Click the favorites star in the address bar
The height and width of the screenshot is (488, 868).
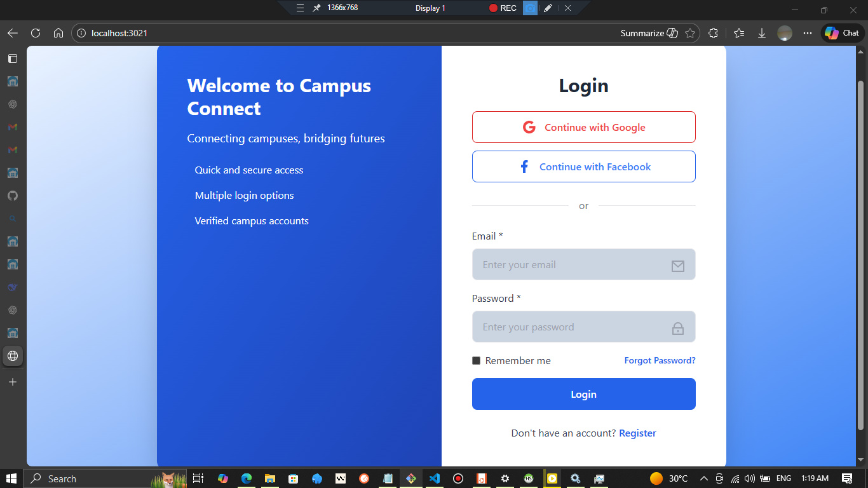(x=690, y=33)
